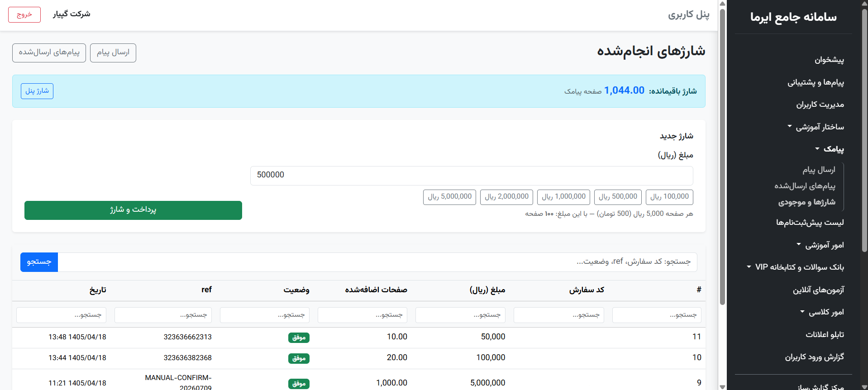868x390 pixels.
Task: Expand the ساختار آموزشی sidebar menu
Action: tap(816, 127)
